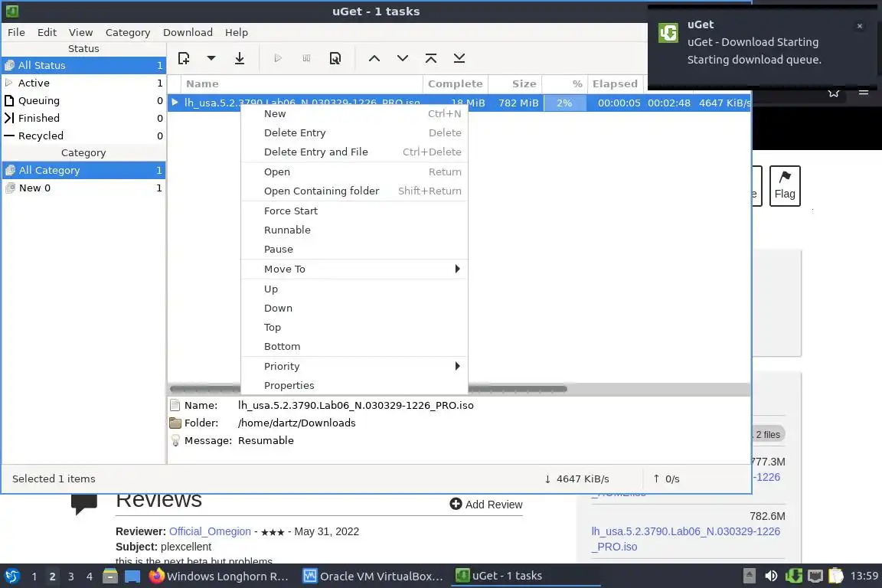Screen dimensions: 882x588
Task: Choose New in the context menu
Action: (354, 113)
